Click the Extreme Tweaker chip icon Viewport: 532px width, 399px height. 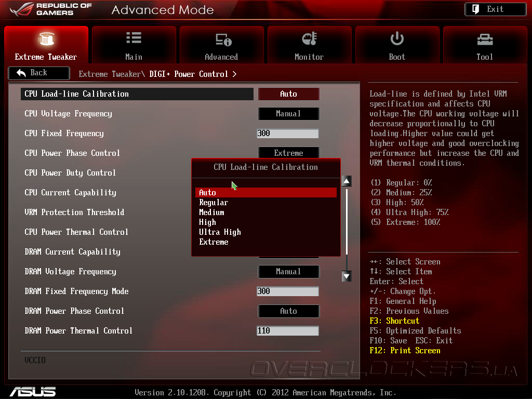46,38
